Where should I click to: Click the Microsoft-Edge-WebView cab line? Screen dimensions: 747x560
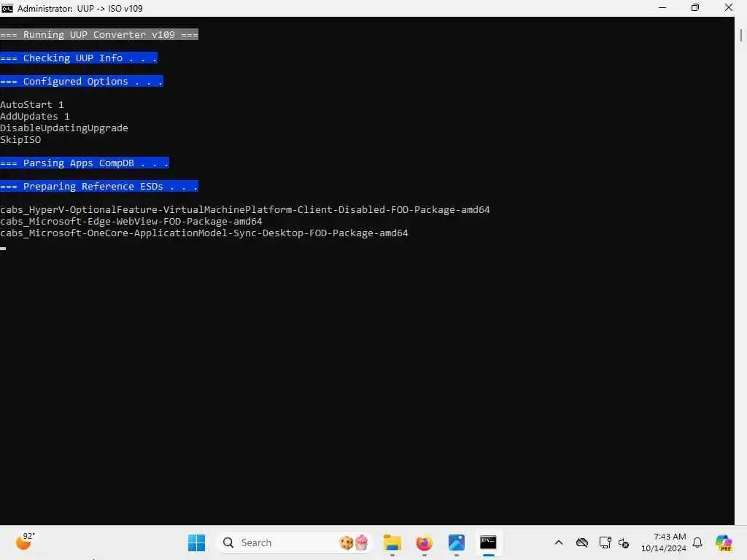click(x=131, y=221)
